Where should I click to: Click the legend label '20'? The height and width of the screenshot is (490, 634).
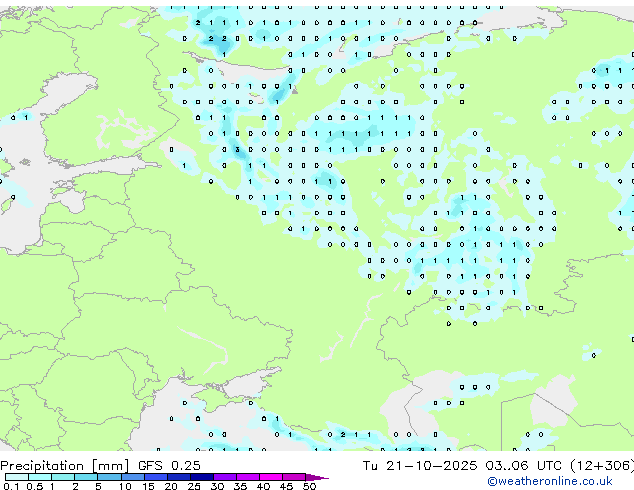(171, 486)
